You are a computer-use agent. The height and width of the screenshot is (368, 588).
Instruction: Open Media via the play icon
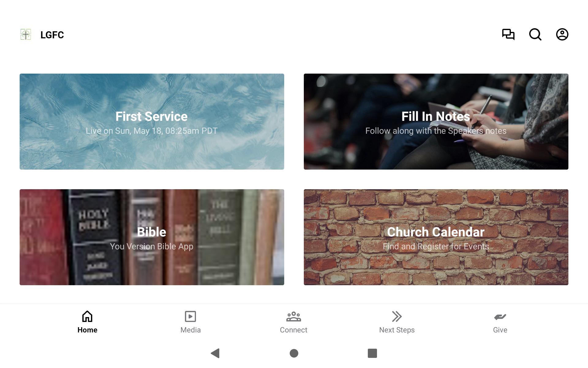click(190, 316)
